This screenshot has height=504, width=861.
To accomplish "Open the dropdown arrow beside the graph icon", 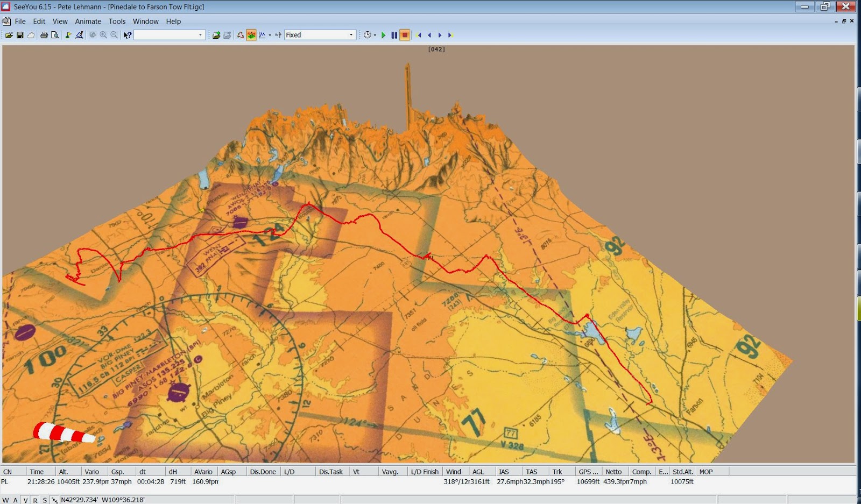I will (x=270, y=35).
